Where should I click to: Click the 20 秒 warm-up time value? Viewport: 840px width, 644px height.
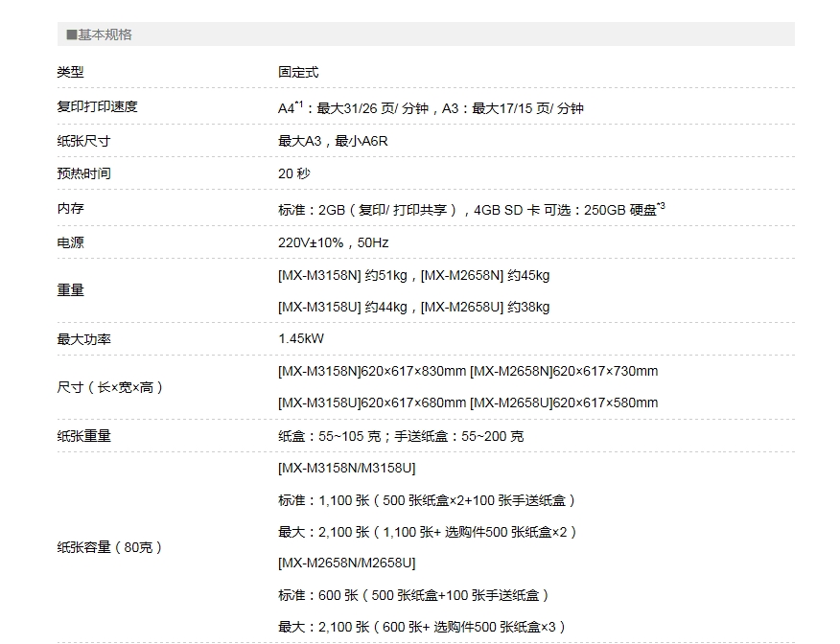click(x=294, y=173)
